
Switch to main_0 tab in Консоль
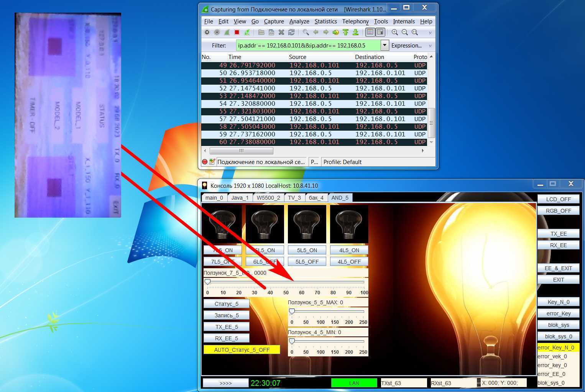pos(214,198)
